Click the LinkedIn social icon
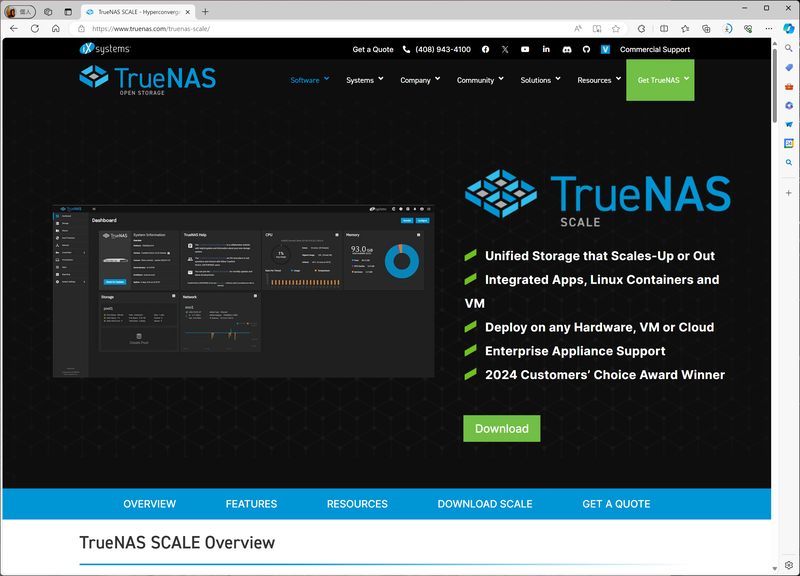The image size is (800, 576). click(546, 49)
